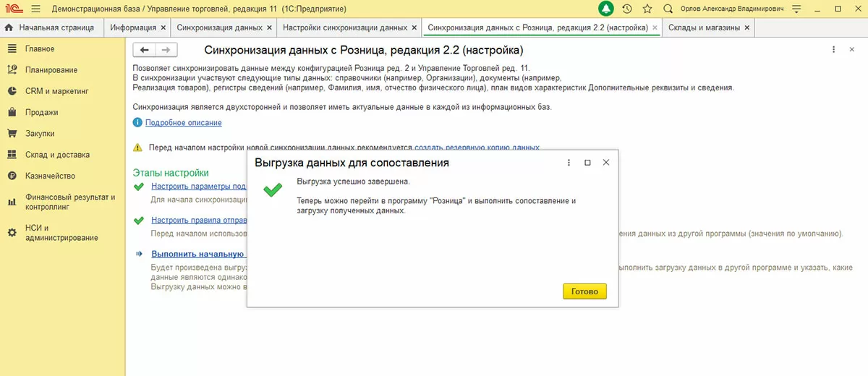
Task: Switch to Синхронизация данных tab
Action: pos(219,27)
